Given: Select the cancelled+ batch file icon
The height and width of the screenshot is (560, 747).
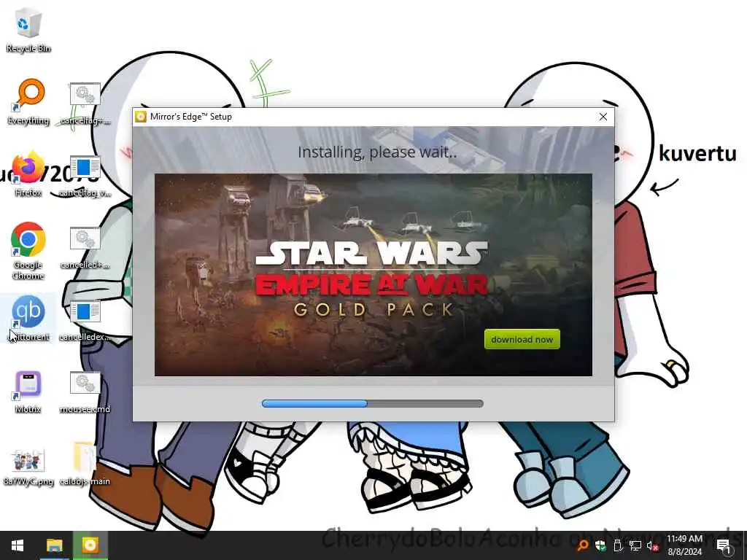Looking at the screenshot, I should point(85,248).
